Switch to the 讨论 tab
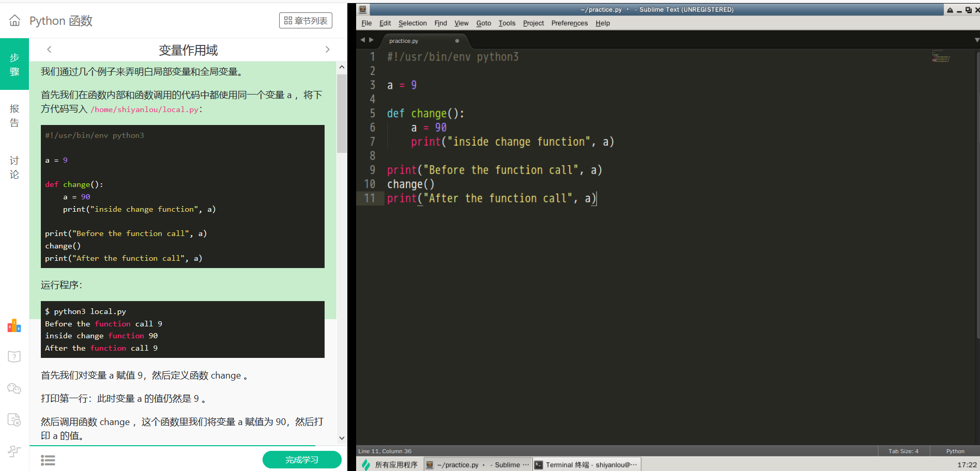The height and width of the screenshot is (471, 980). click(14, 167)
